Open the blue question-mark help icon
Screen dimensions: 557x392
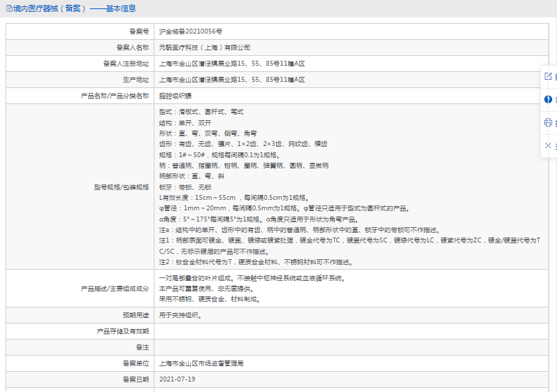click(548, 99)
